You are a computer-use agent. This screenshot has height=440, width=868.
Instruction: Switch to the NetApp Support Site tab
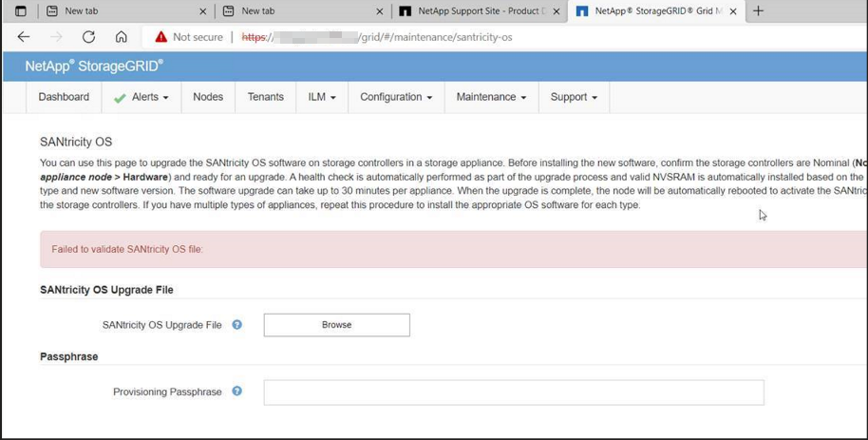(x=475, y=11)
